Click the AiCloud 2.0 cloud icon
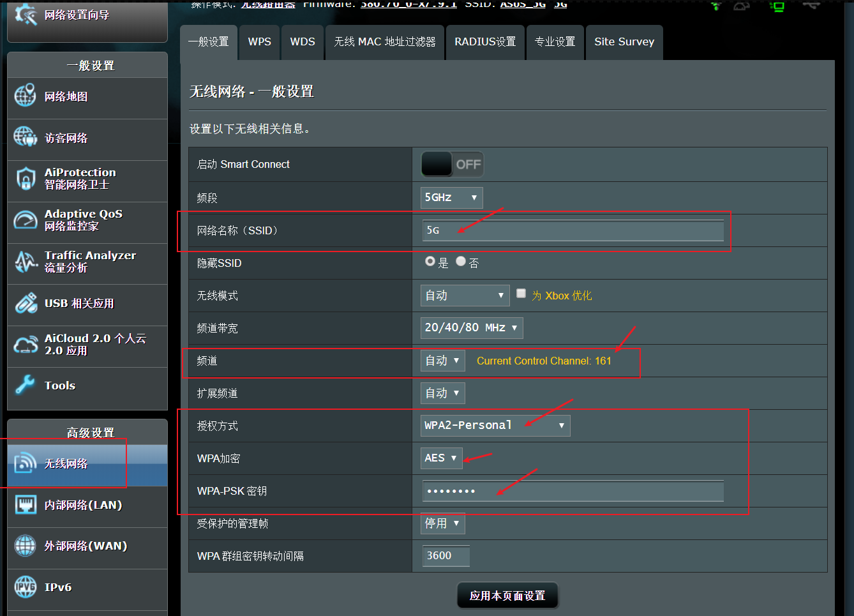This screenshot has height=616, width=854. (26, 345)
